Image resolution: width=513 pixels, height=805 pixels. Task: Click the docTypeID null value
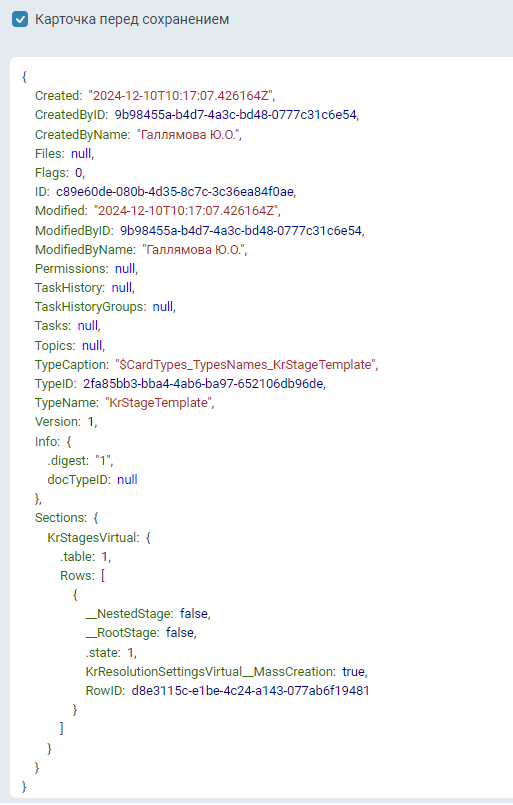pyautogui.click(x=127, y=480)
